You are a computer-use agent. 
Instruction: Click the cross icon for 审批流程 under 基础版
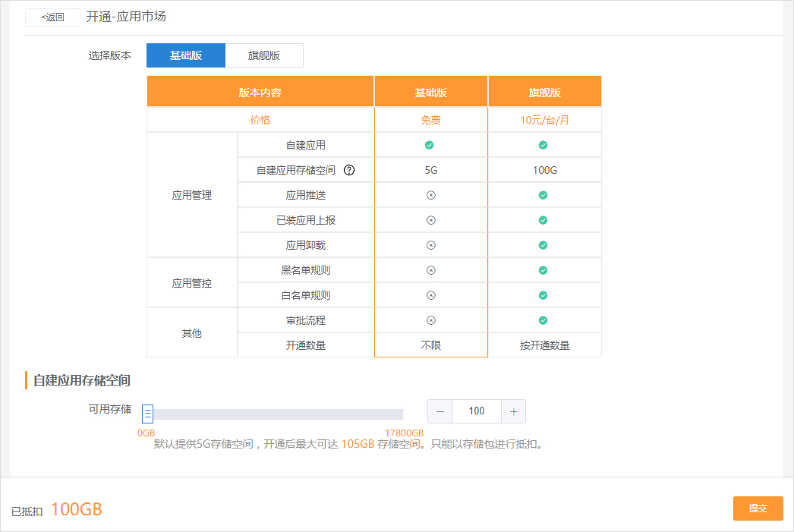click(x=430, y=320)
